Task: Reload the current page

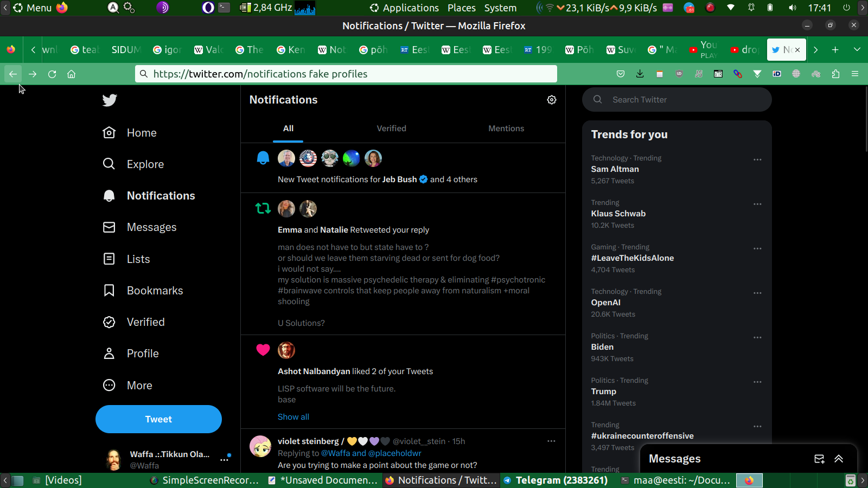Action: (52, 74)
